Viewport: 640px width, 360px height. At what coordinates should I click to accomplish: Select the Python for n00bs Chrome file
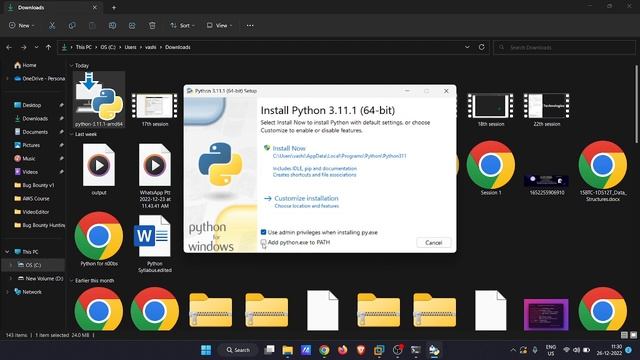click(x=99, y=239)
